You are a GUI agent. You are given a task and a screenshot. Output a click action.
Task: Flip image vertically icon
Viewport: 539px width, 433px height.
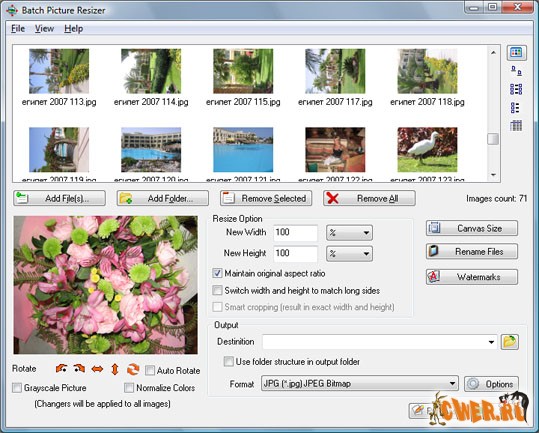pos(115,369)
